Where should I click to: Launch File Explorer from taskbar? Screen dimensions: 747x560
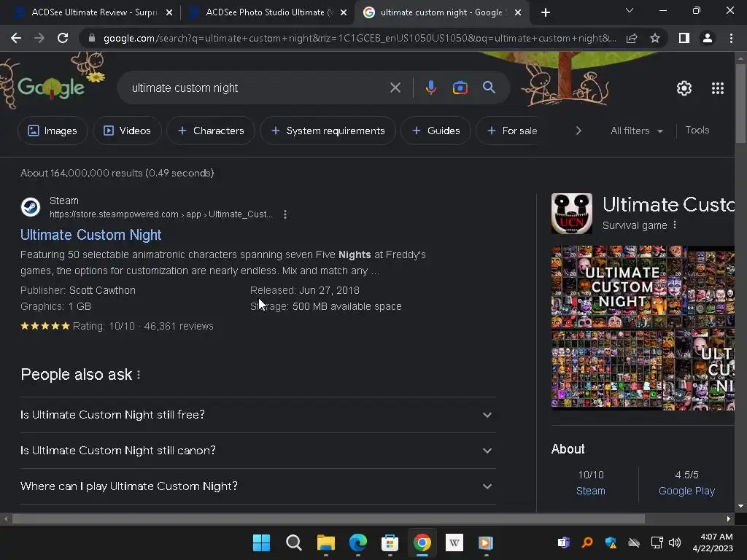pos(326,542)
